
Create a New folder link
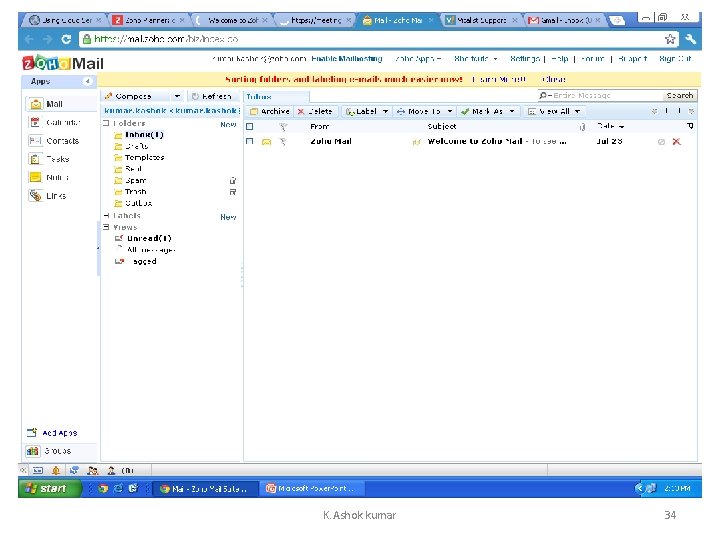pos(228,124)
